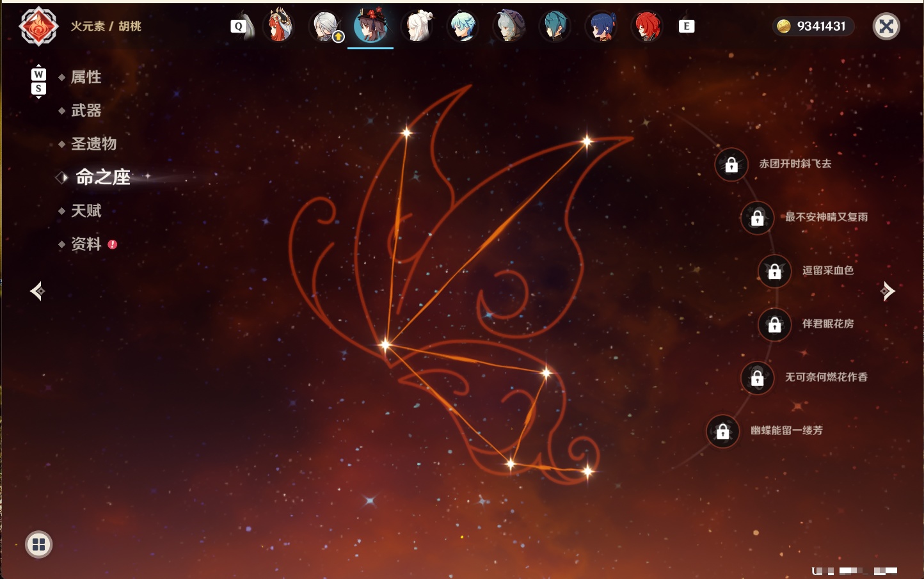Screen dimensions: 924x579
Task: Close the character screen with the X button
Action: (887, 26)
